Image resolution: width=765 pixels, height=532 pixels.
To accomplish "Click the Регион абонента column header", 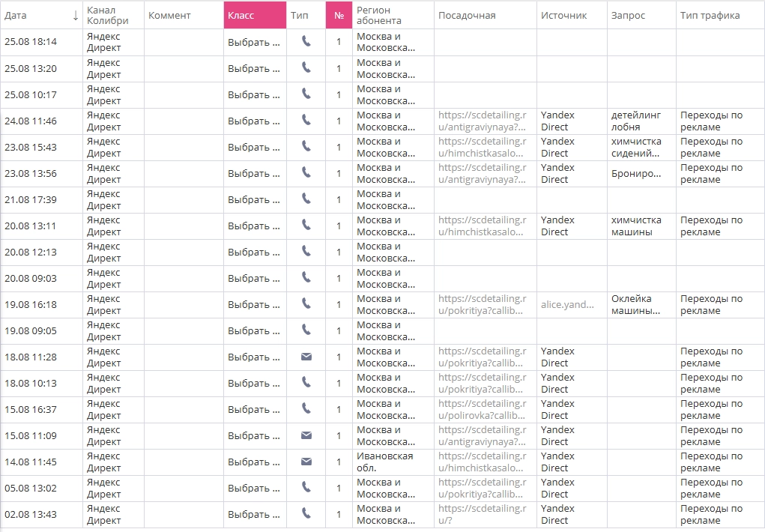I will click(x=393, y=15).
